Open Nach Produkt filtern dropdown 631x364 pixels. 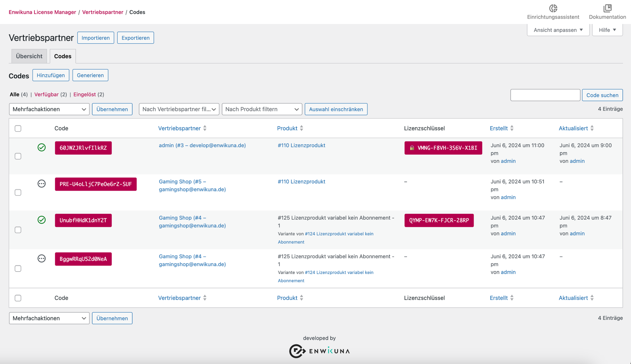(x=262, y=109)
